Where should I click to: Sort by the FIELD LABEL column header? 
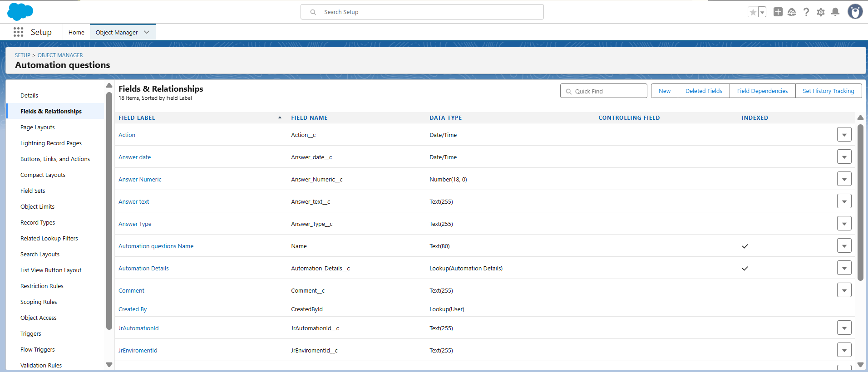137,117
